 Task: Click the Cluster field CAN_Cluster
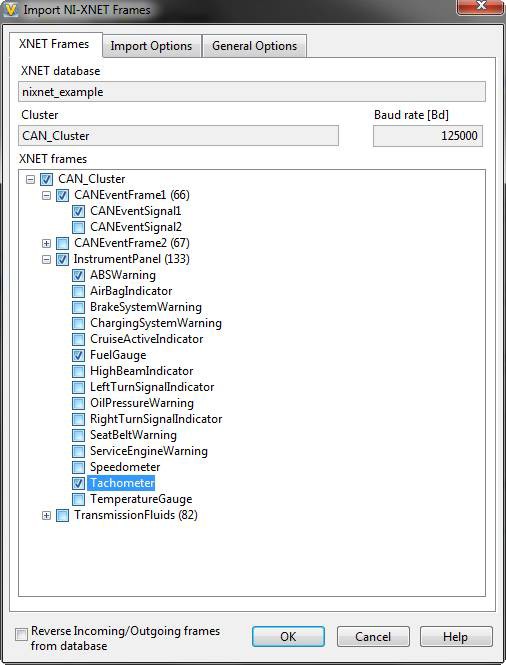179,136
